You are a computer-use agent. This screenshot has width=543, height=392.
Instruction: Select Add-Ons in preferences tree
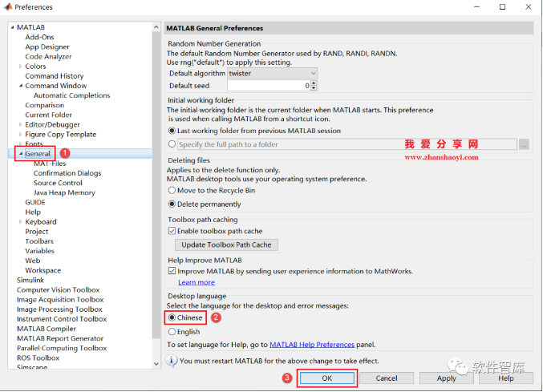click(39, 37)
